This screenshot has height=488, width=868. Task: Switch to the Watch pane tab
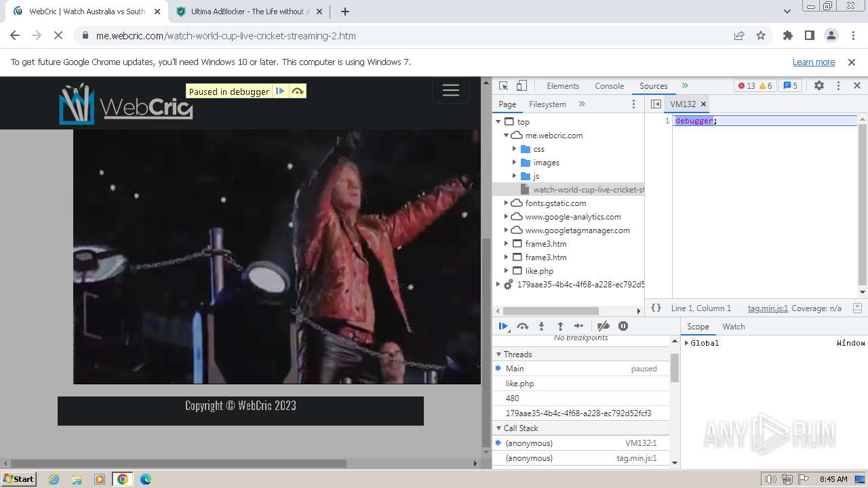(x=733, y=327)
